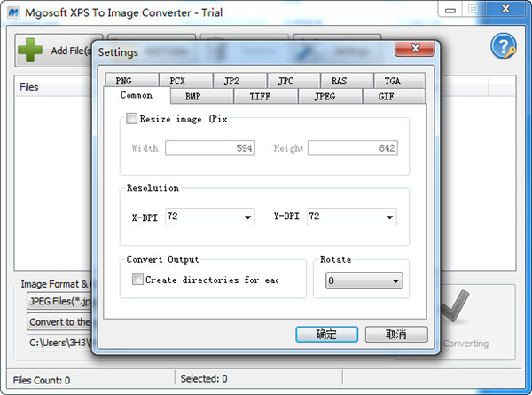This screenshot has width=532, height=395.
Task: Select the RAS tab
Action: (347, 81)
